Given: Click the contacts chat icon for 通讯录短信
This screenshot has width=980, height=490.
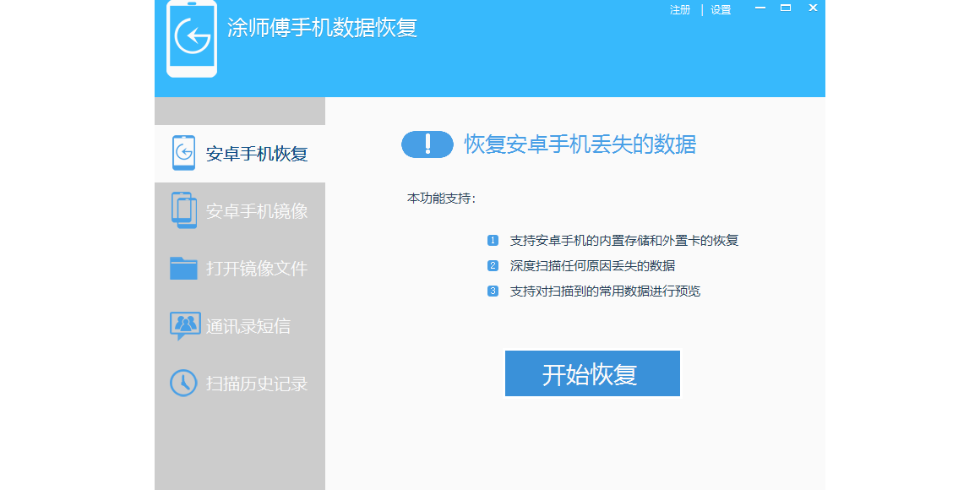Looking at the screenshot, I should coord(184,325).
